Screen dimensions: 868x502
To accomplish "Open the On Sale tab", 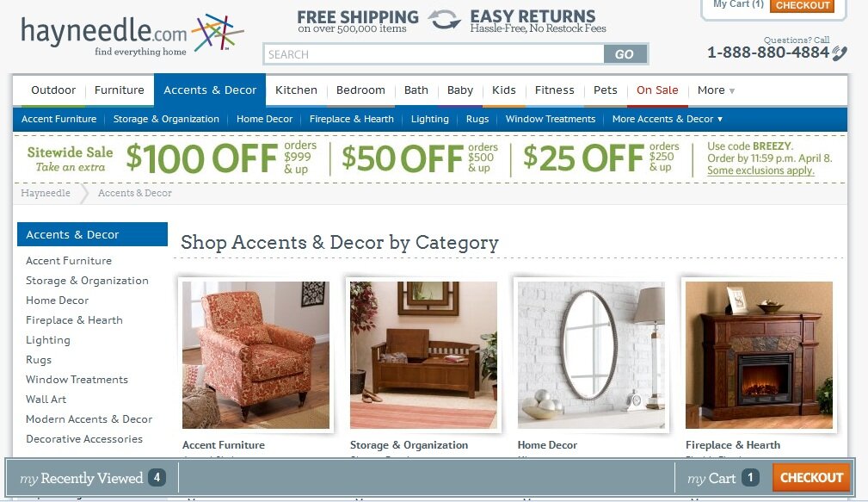I will pyautogui.click(x=657, y=90).
